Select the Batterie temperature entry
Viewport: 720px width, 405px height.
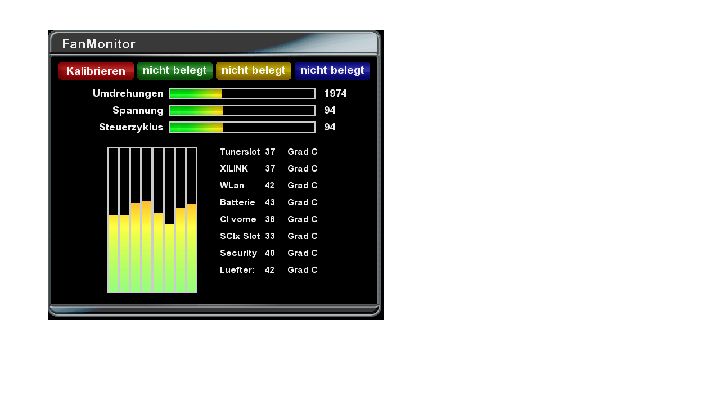pos(268,203)
